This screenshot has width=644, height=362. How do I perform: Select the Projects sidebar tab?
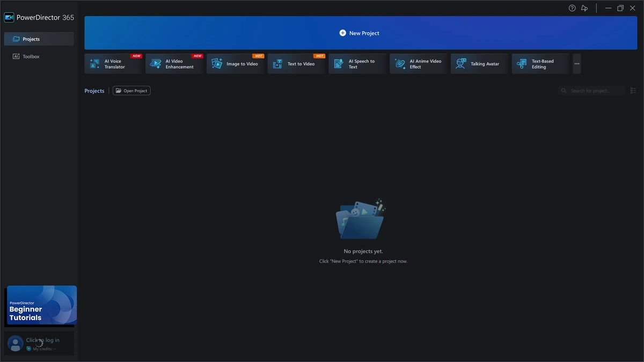coord(39,39)
